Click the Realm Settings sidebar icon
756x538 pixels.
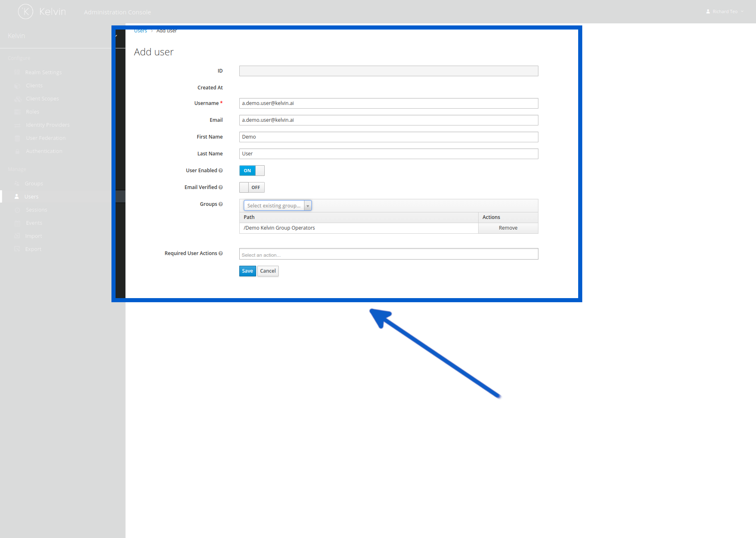[17, 72]
